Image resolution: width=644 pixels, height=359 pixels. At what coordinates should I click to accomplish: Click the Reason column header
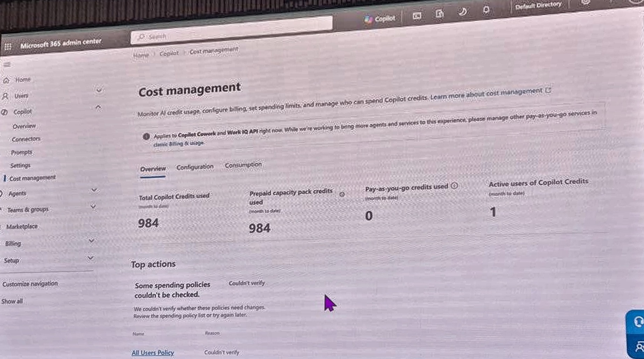(212, 333)
